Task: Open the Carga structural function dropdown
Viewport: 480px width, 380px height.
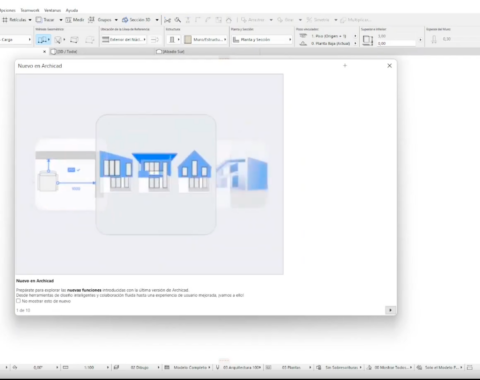Action: 15,40
